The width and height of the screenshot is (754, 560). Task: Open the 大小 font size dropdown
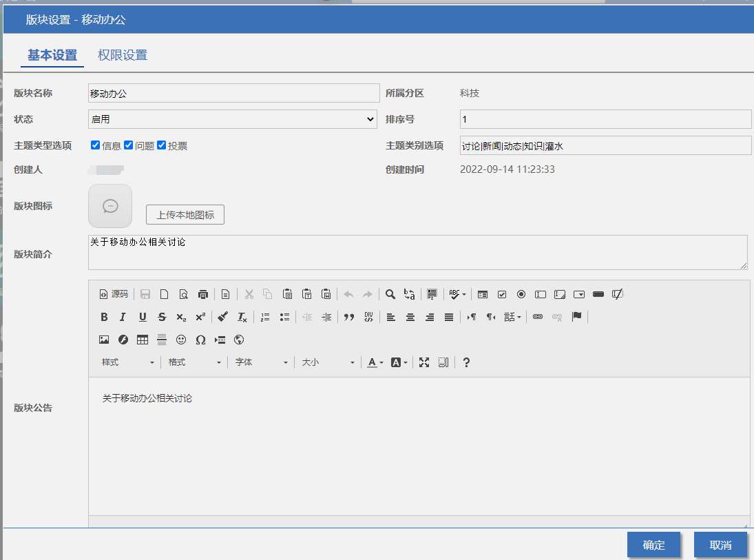click(x=328, y=362)
